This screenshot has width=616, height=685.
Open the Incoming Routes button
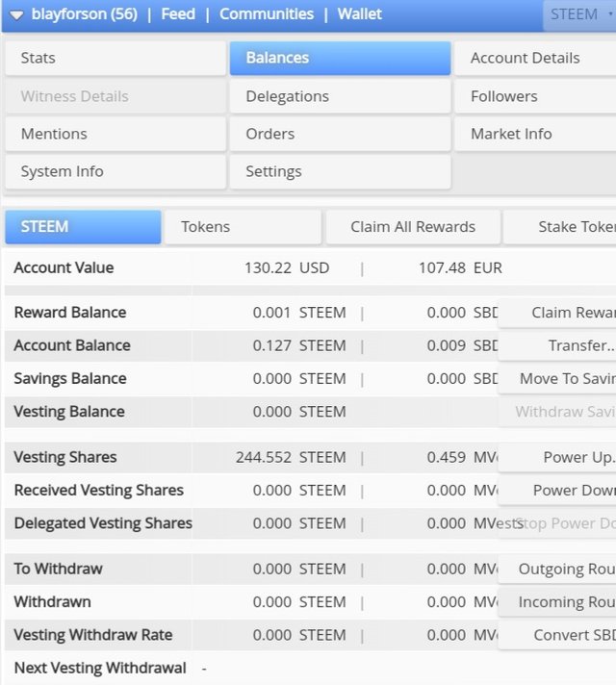pyautogui.click(x=557, y=602)
